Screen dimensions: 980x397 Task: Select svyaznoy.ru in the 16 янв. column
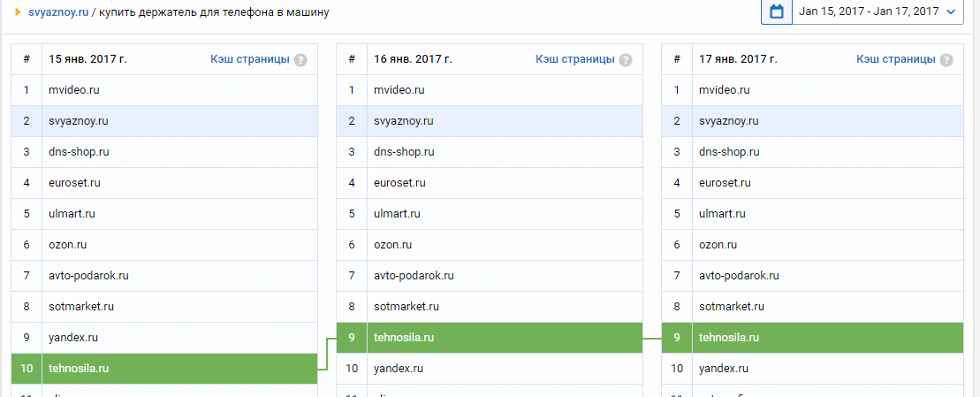404,121
